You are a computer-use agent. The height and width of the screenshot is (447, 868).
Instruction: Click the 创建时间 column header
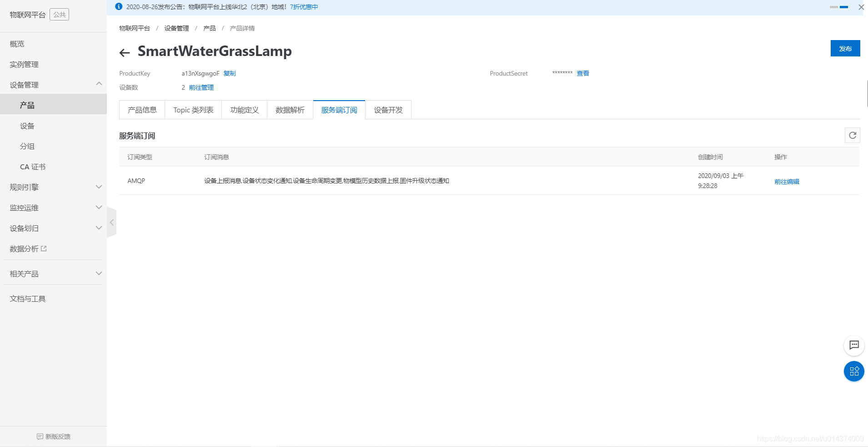tap(710, 157)
